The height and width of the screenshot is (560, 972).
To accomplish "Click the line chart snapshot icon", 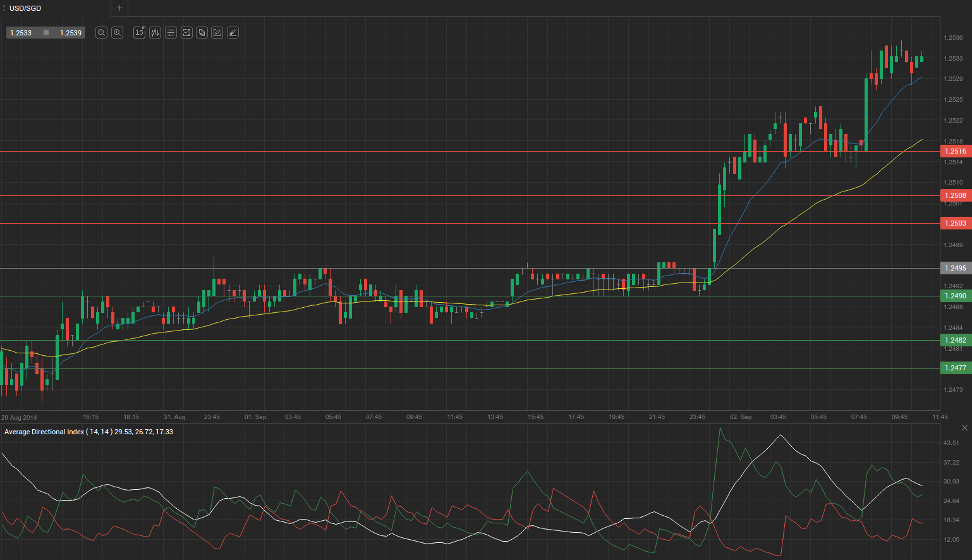I will click(x=186, y=33).
